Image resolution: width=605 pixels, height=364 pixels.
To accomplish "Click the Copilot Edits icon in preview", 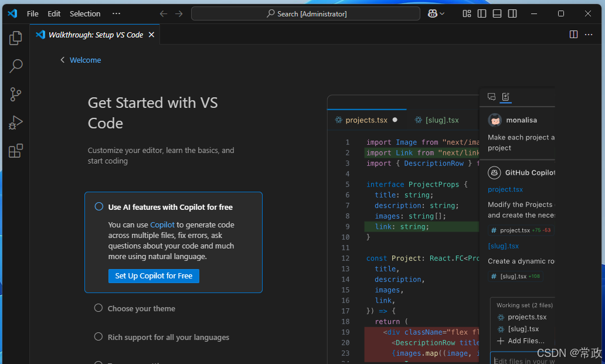I will click(x=505, y=97).
